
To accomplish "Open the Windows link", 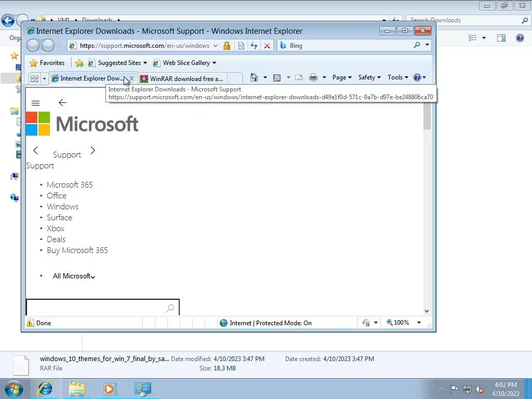I will point(62,207).
